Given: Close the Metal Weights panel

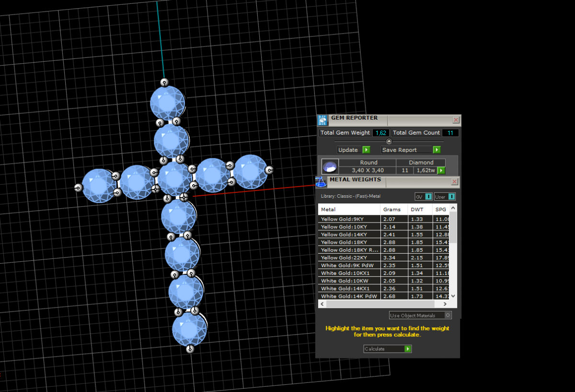Looking at the screenshot, I should (x=454, y=182).
